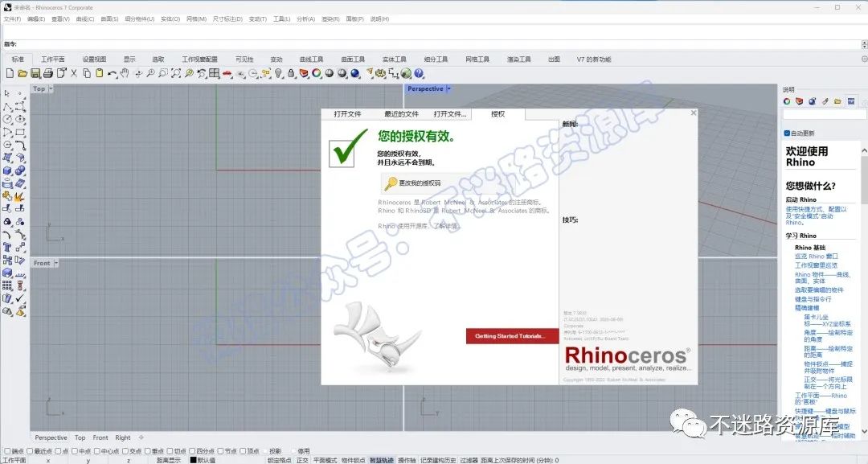Open Options via the gear icon

[380, 73]
